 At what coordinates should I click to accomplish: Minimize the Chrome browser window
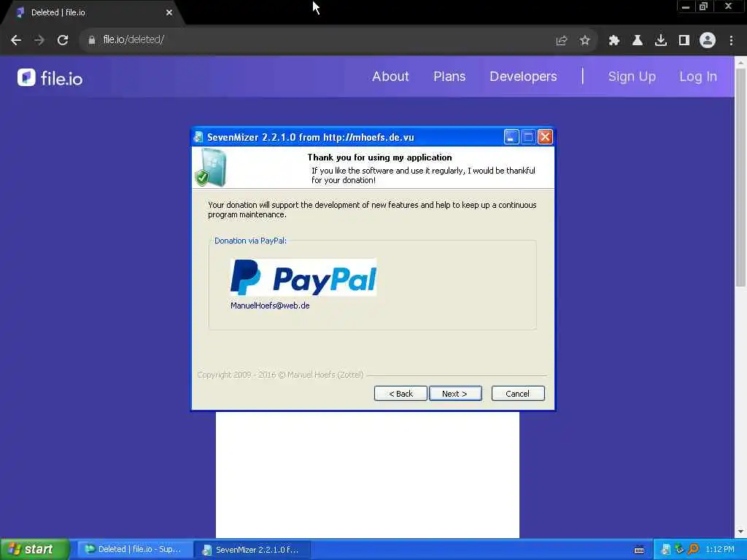686,7
